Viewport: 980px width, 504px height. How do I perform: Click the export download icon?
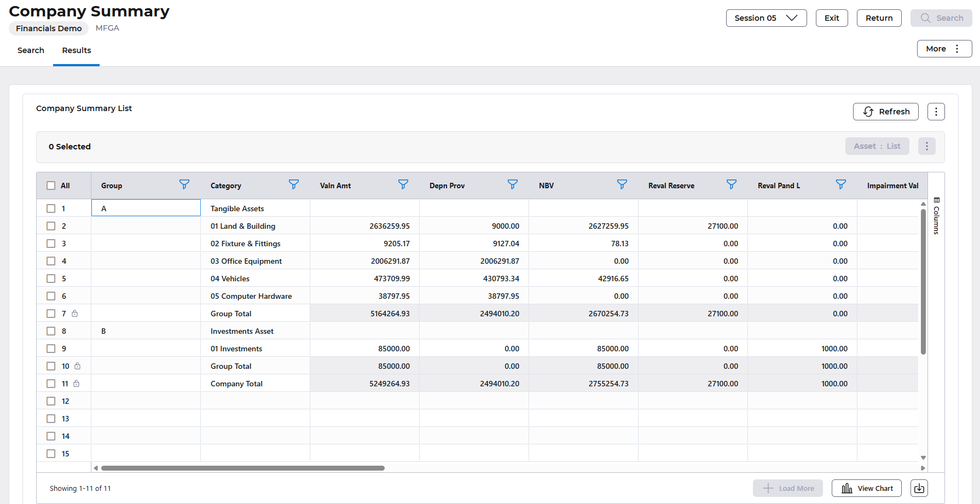coord(919,488)
